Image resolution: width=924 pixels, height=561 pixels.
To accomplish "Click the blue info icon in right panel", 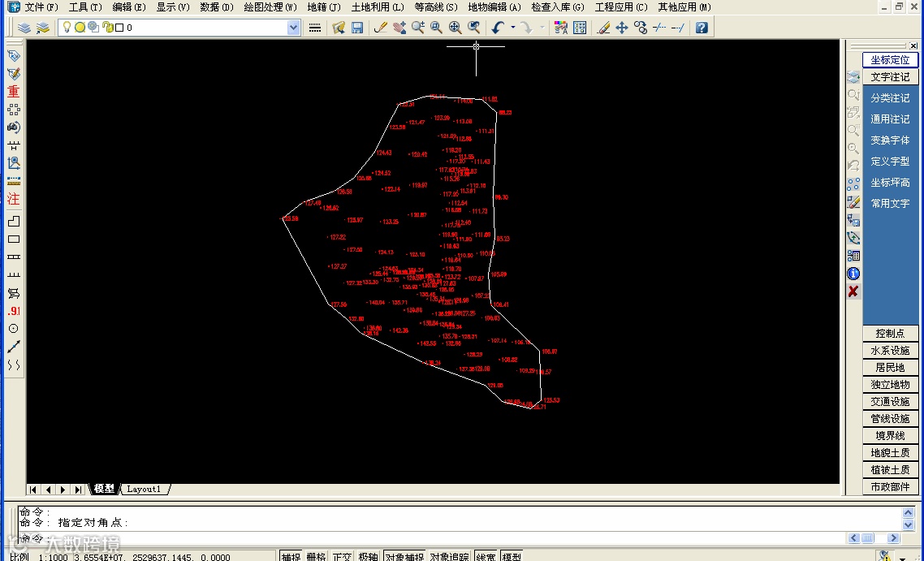I will point(853,274).
